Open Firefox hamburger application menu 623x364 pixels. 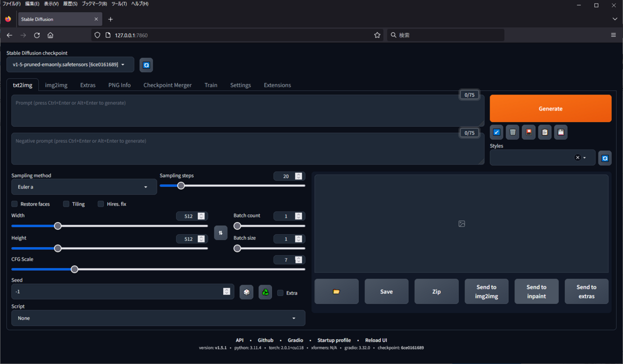(x=614, y=35)
